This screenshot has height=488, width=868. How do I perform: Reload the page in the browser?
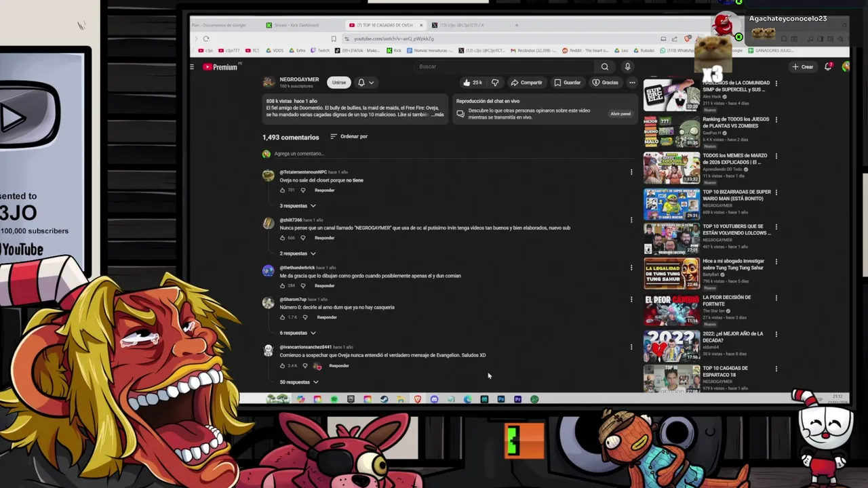[x=206, y=39]
